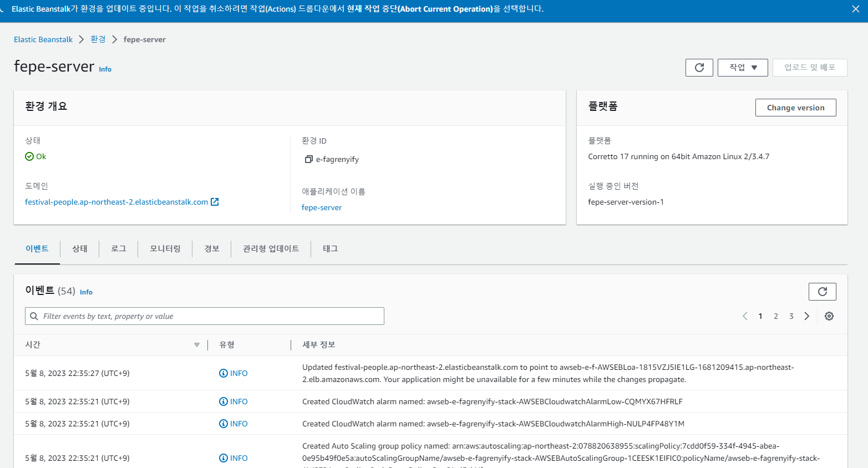Open events table preferences gear
Screen dimensions: 868x468
click(829, 316)
